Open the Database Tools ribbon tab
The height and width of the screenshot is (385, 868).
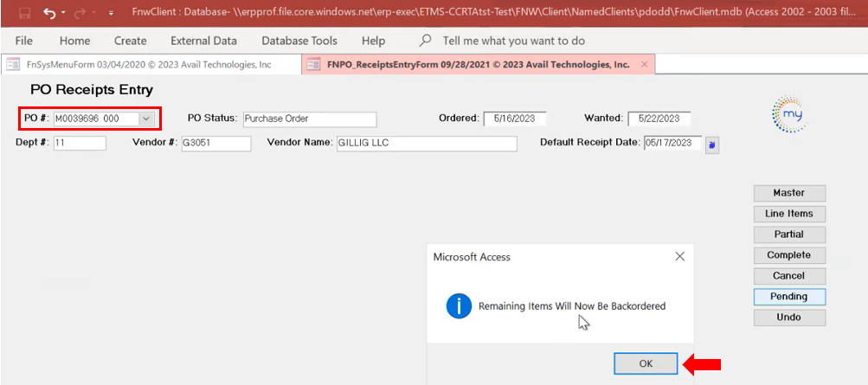(299, 41)
